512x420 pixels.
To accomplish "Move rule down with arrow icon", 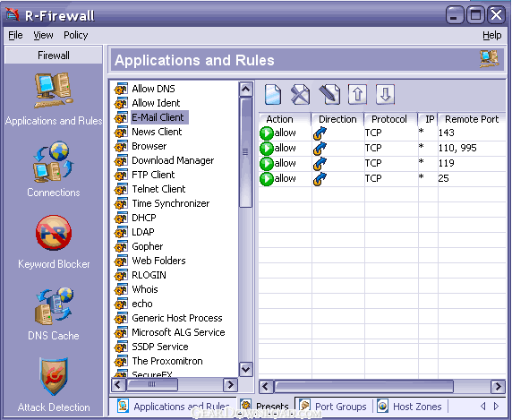I will click(x=385, y=95).
